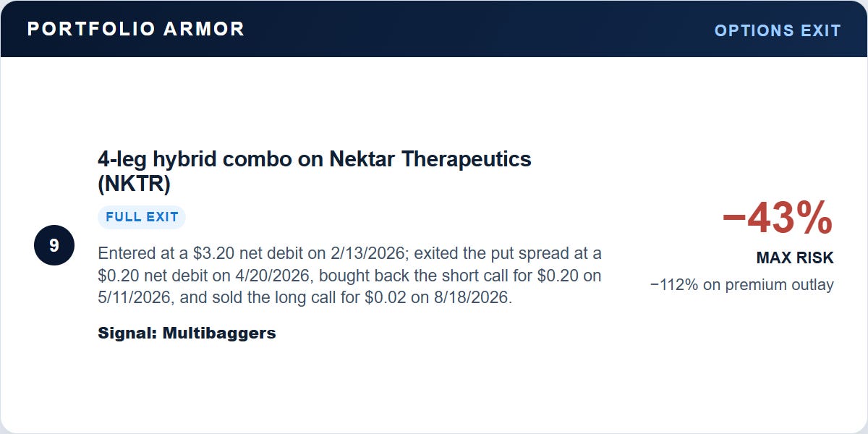Select the Signal: Multibaggers label
Viewport: 868px width, 434px height.
187,333
